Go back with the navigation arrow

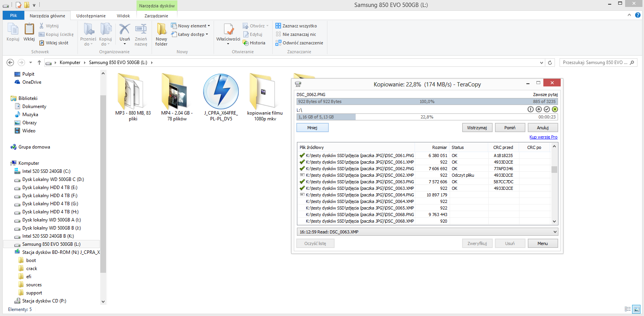pyautogui.click(x=10, y=63)
